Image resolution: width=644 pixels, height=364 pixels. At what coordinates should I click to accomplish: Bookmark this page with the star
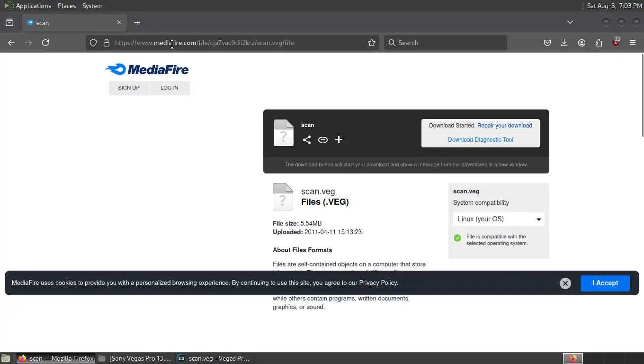[x=372, y=43]
